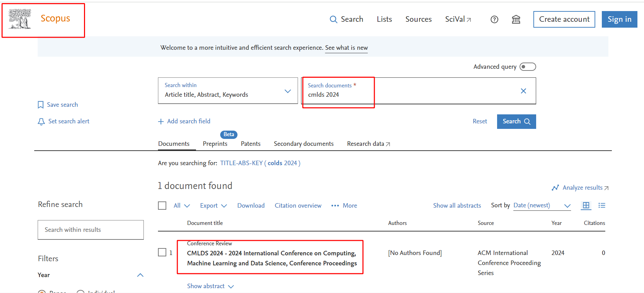Open the three-dots More menu
This screenshot has height=293, width=644.
[x=344, y=206]
